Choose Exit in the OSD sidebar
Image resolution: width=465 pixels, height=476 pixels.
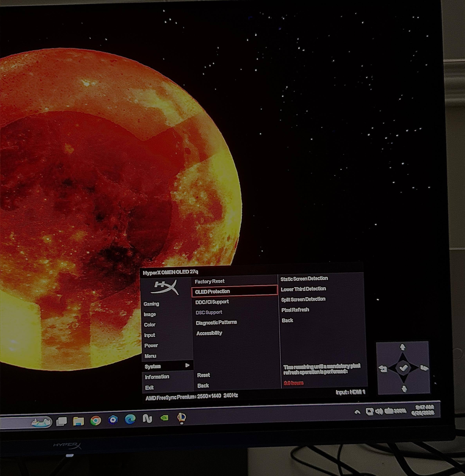coord(149,388)
